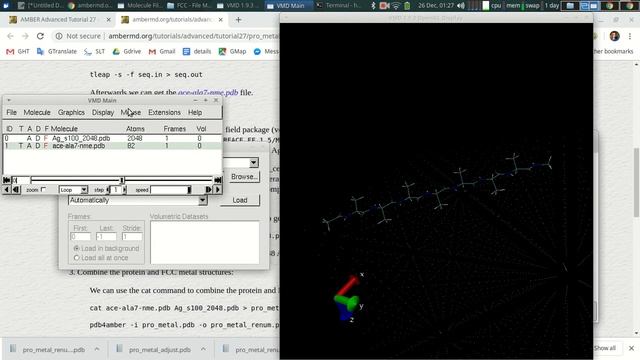The height and width of the screenshot is (360, 640).
Task: Switch to Terminal window in taskbar
Action: pyautogui.click(x=340, y=6)
